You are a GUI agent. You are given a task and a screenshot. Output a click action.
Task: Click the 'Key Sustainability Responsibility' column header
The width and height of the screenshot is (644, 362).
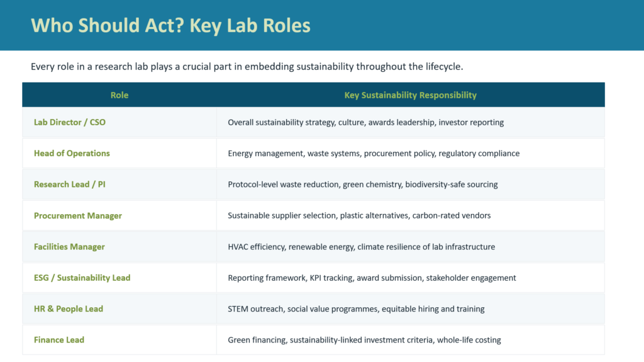click(x=410, y=95)
